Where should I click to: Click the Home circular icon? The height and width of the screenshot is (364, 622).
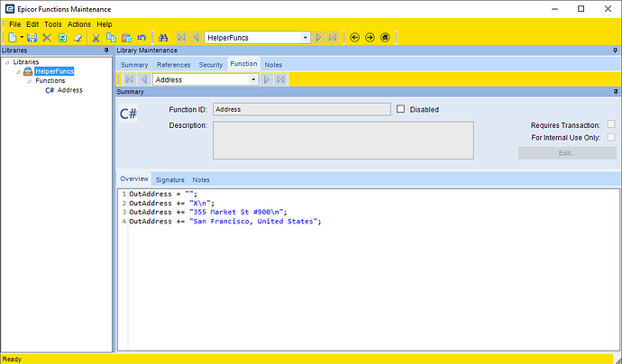[x=385, y=38]
